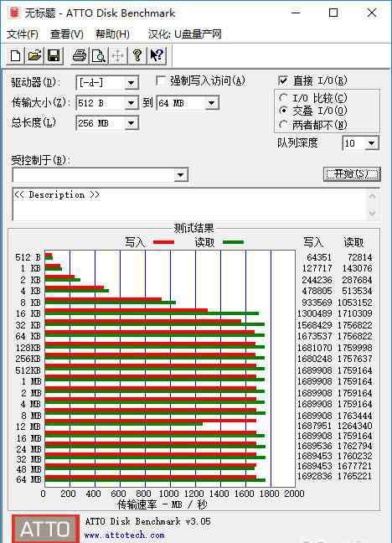Expand the 总长度 256 MB dropdown
This screenshot has width=392, height=543.
132,123
